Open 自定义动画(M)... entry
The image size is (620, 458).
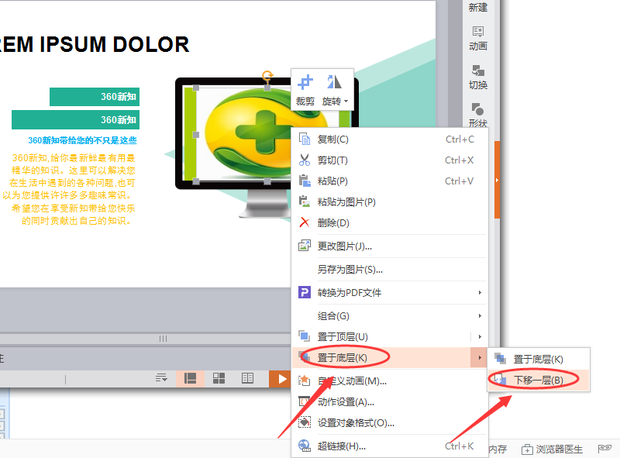[x=389, y=381]
